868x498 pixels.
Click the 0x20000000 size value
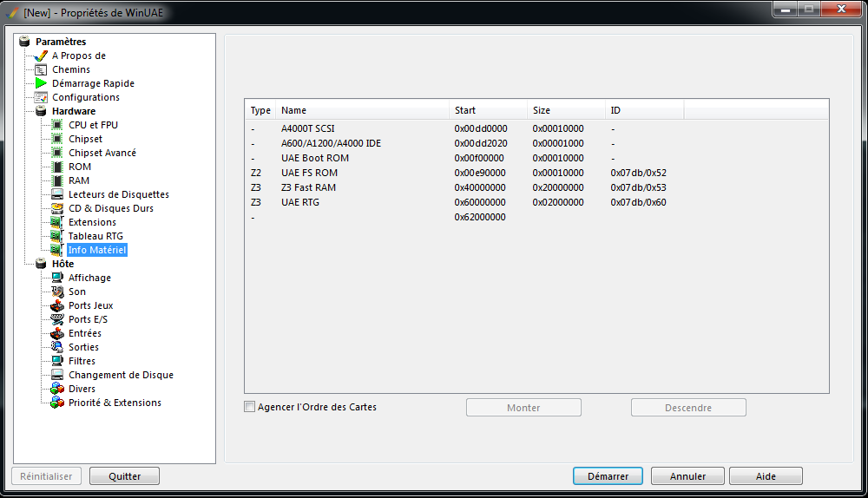558,187
